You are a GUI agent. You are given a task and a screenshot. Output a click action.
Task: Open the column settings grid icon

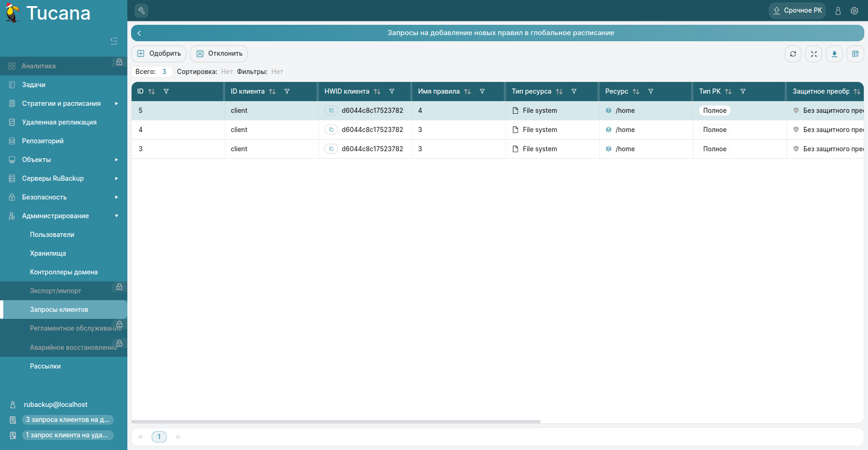[855, 54]
